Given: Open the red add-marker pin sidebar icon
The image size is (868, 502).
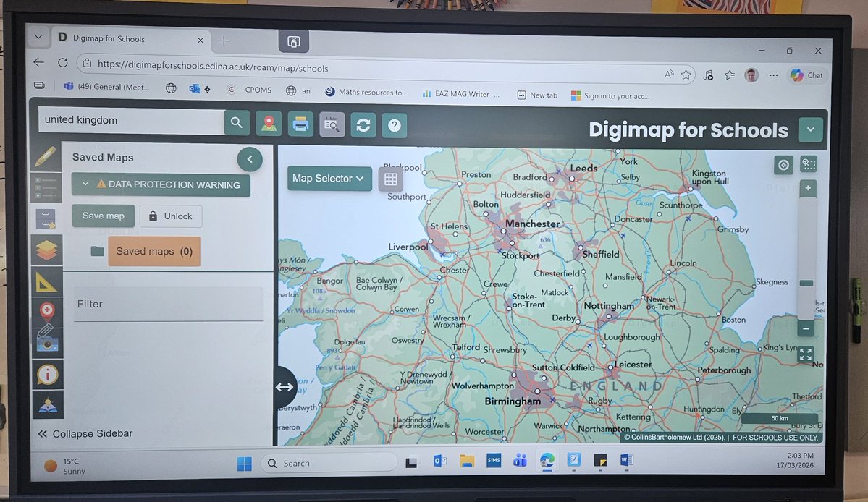Looking at the screenshot, I should pos(48,312).
